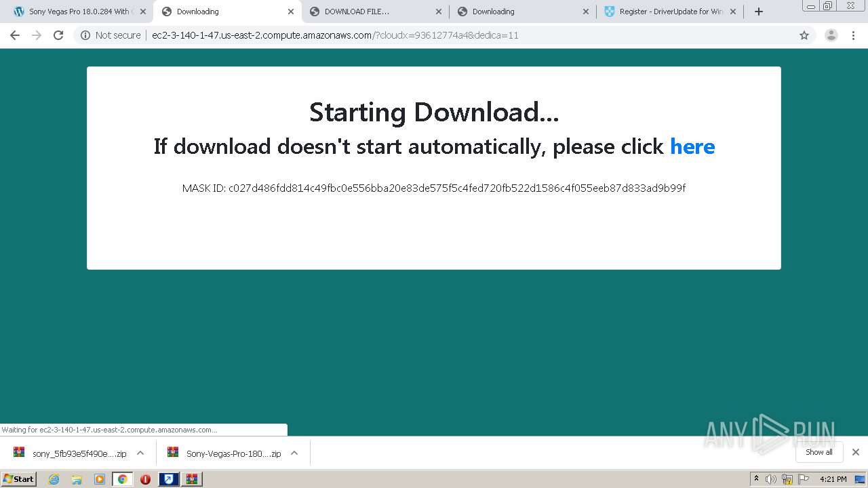Viewport: 868px width, 488px height.
Task: Click the Show desktop icon in tray
Action: click(861, 479)
